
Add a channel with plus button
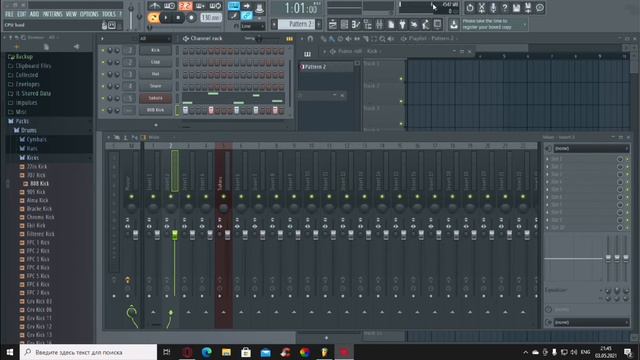pyautogui.click(x=156, y=125)
